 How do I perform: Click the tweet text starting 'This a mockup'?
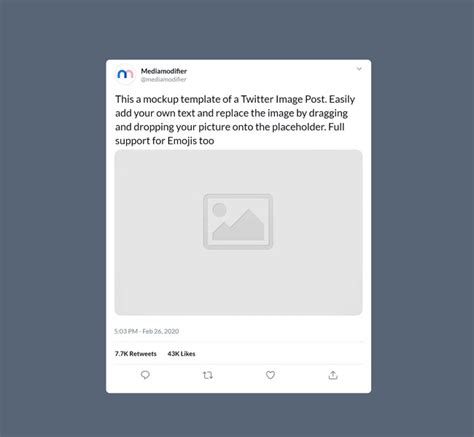click(x=235, y=120)
